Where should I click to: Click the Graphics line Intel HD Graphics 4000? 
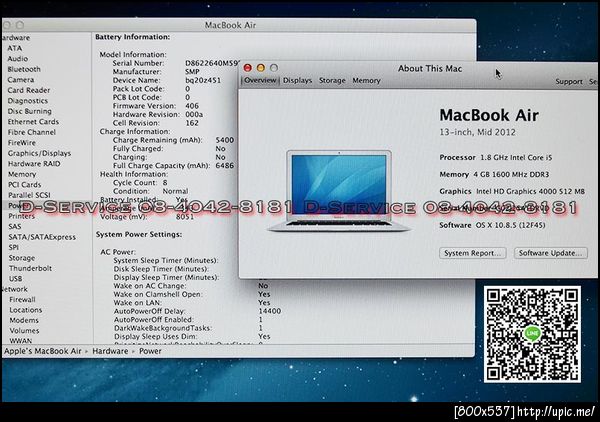click(512, 191)
